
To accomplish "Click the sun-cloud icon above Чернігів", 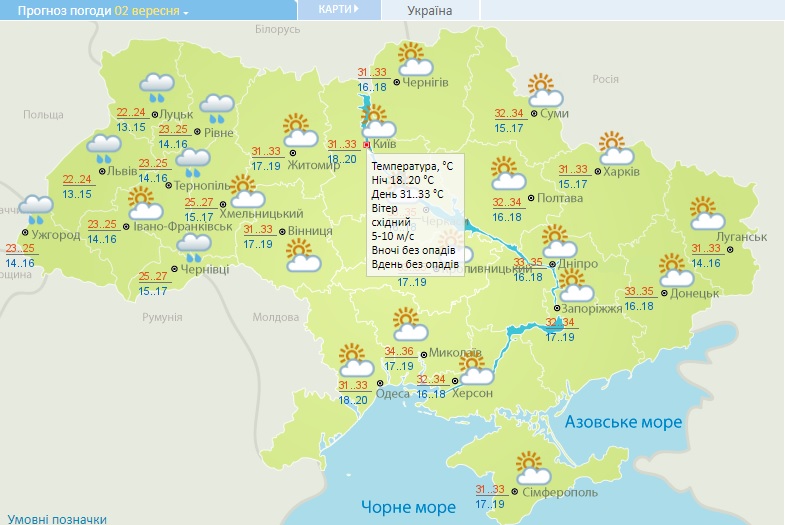I will pyautogui.click(x=415, y=60).
